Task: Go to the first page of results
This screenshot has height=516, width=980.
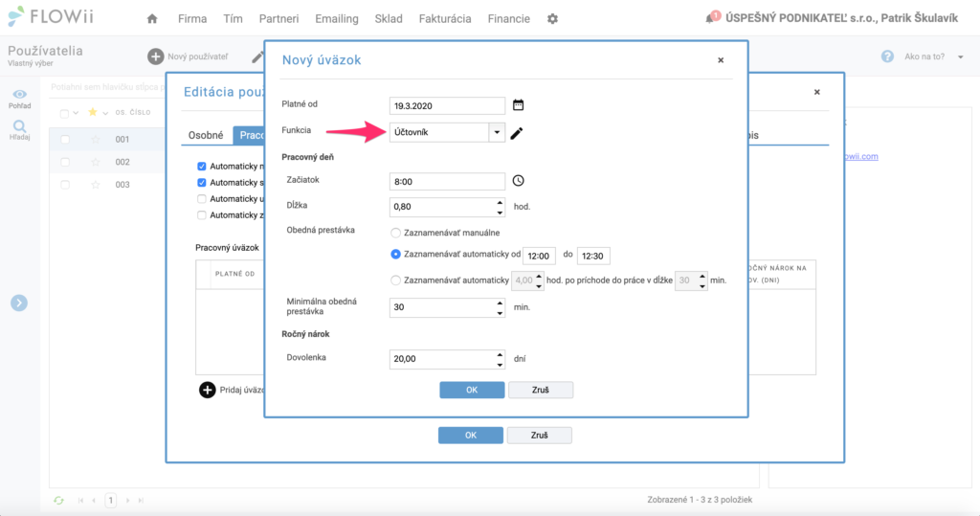Action: 80,501
